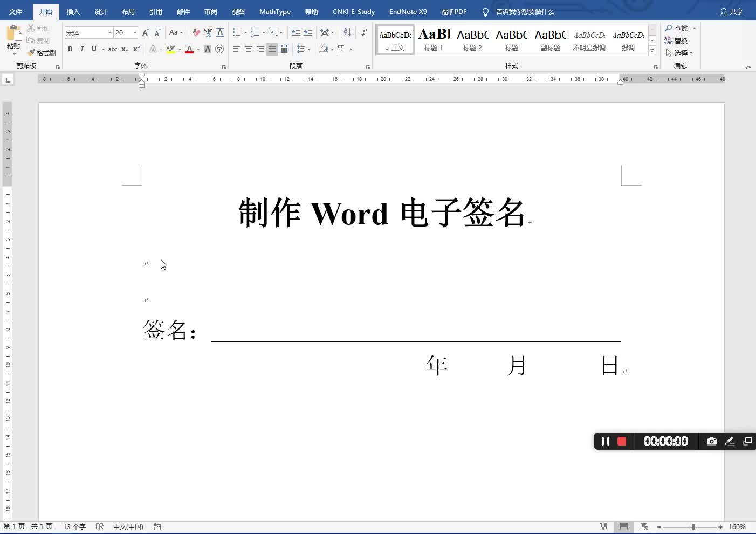Apply the 副标题 subtitle style

coord(550,39)
